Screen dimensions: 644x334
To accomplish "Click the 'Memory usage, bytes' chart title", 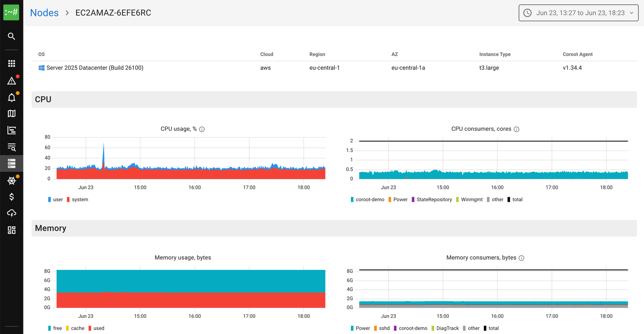I will pyautogui.click(x=183, y=258).
